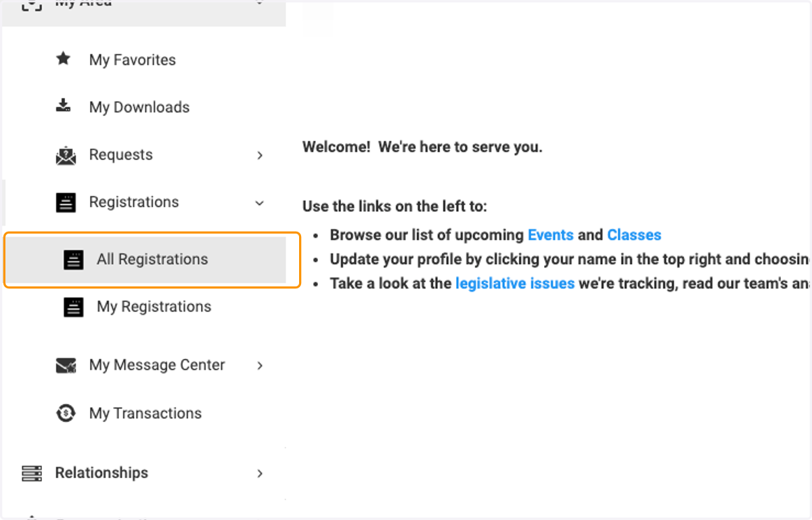Follow the Classes link
812x520 pixels.
[x=634, y=235]
